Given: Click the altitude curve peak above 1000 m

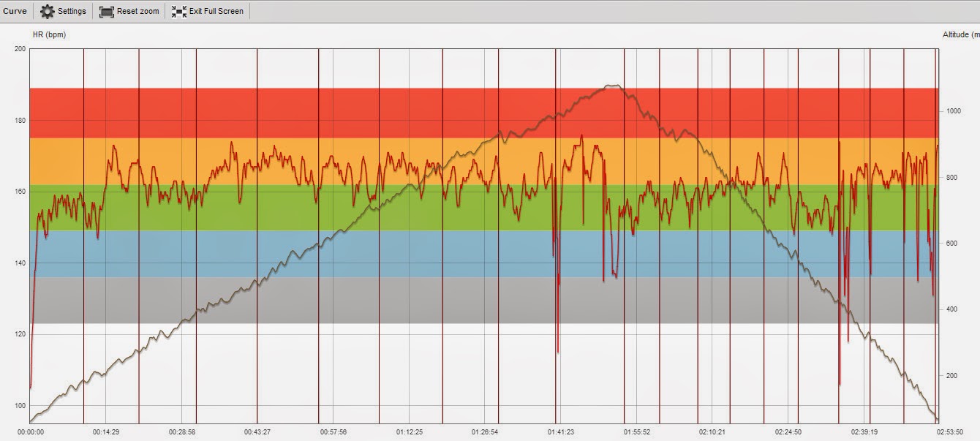Looking at the screenshot, I should [x=613, y=86].
